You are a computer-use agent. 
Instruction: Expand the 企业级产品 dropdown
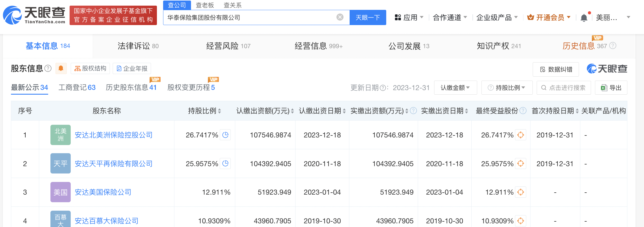[x=497, y=17]
